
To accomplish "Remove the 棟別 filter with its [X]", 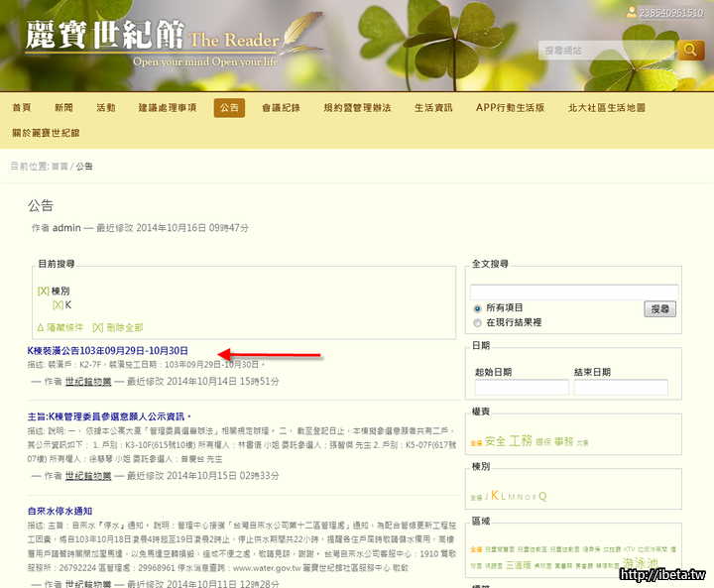I will point(43,292).
